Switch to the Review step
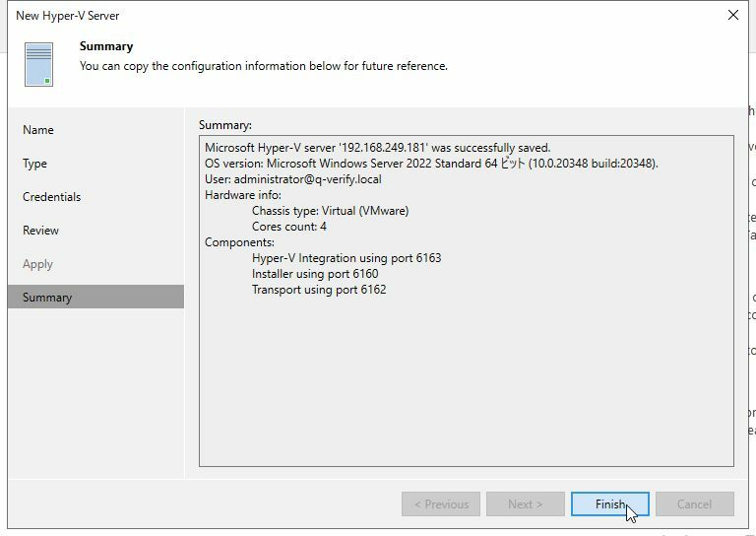 [x=41, y=231]
